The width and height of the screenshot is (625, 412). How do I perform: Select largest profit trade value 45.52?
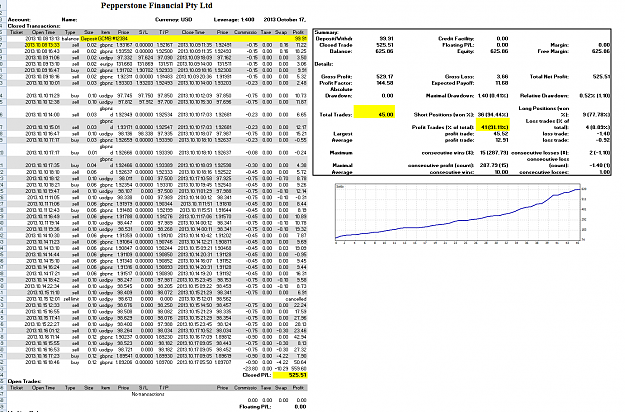[501, 134]
